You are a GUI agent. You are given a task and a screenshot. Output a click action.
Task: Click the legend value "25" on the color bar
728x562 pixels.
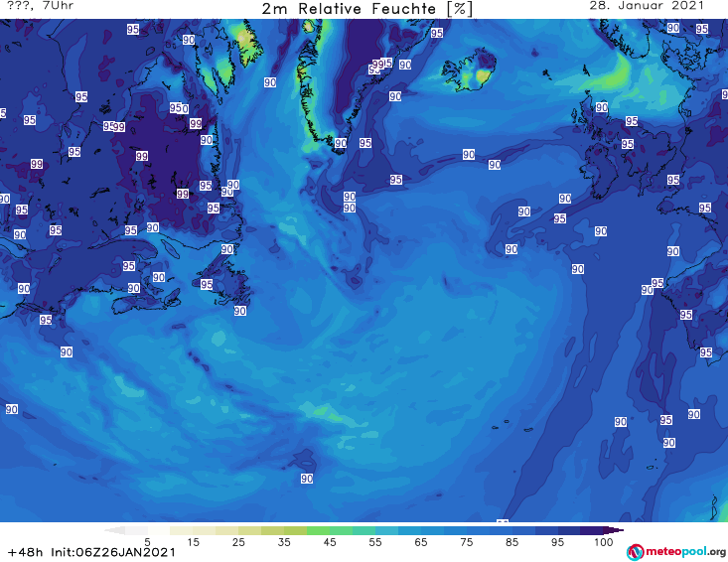[238, 542]
